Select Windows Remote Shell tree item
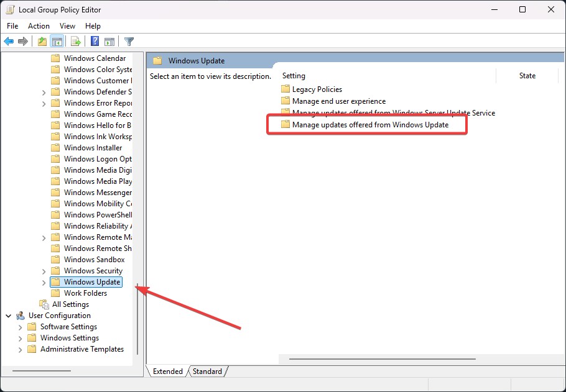Viewport: 566px width, 392px height. (x=98, y=248)
